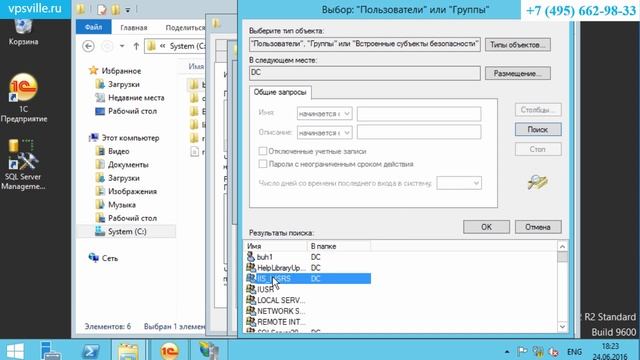This screenshot has height=360, width=640.
Task: Open Загрузки under Избранное
Action: point(123,84)
